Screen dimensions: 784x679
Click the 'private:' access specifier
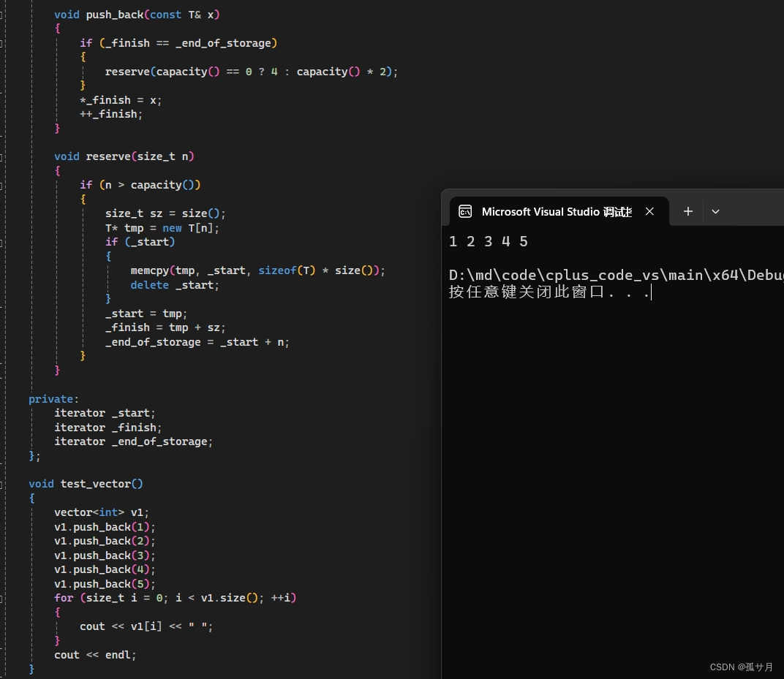tap(53, 399)
